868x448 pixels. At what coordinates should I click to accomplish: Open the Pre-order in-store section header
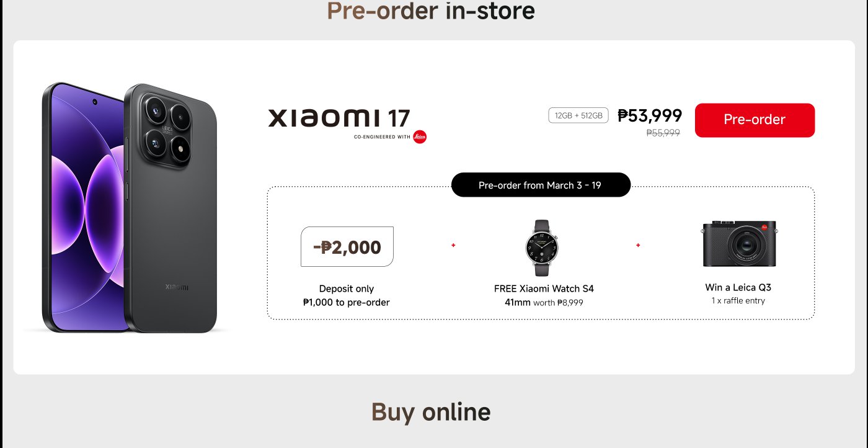tap(432, 11)
